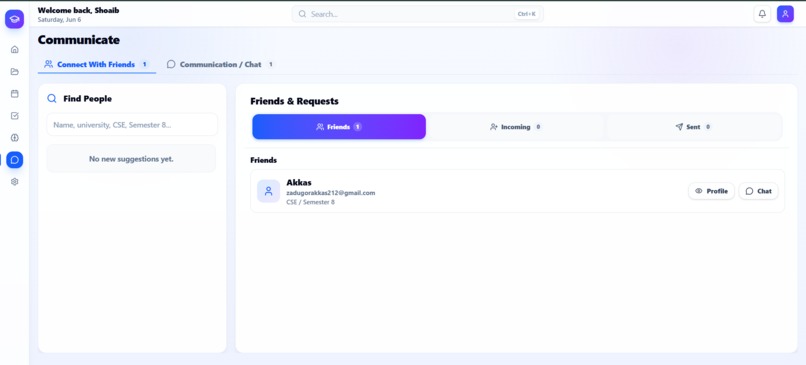Click the "Saturday, Jun 6" date

pos(59,20)
